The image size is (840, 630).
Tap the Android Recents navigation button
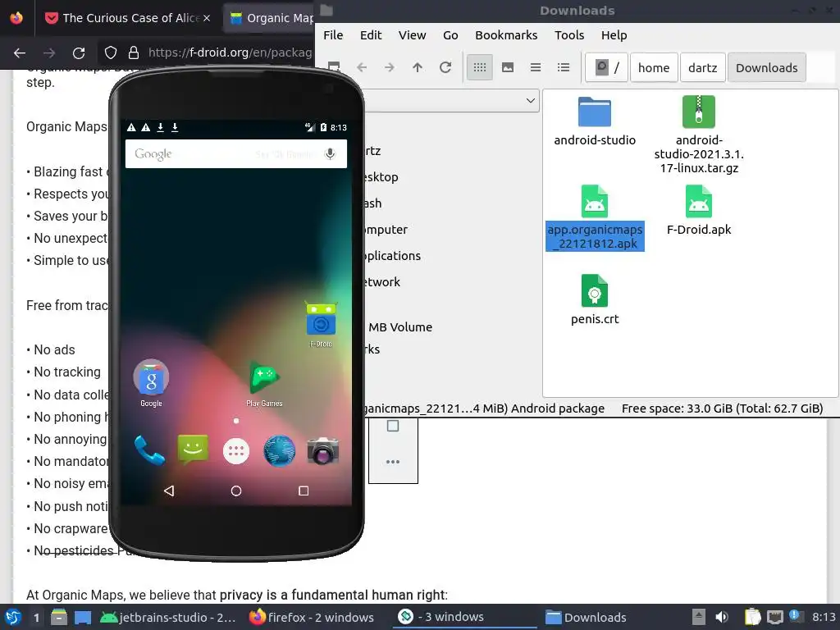tap(304, 491)
